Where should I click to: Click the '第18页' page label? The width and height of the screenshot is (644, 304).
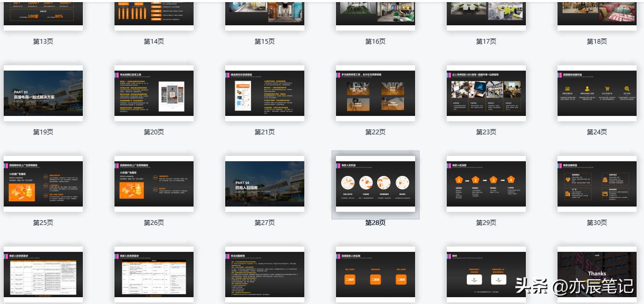coord(597,42)
